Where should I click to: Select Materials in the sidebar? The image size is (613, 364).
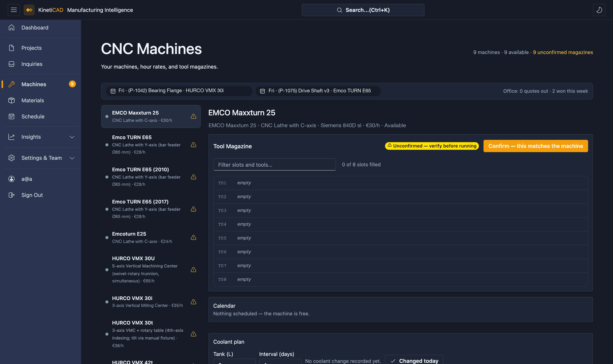[41, 100]
